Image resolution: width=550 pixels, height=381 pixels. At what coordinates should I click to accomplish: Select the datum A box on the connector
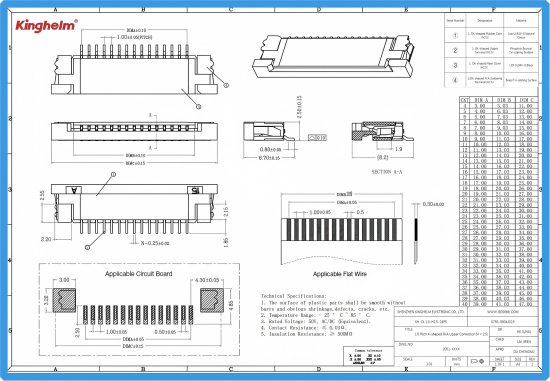74,190
